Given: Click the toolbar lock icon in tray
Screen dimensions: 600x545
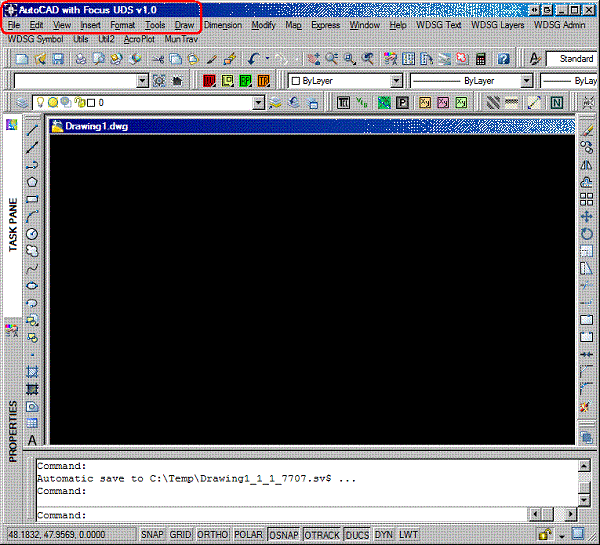Looking at the screenshot, I should tap(545, 534).
